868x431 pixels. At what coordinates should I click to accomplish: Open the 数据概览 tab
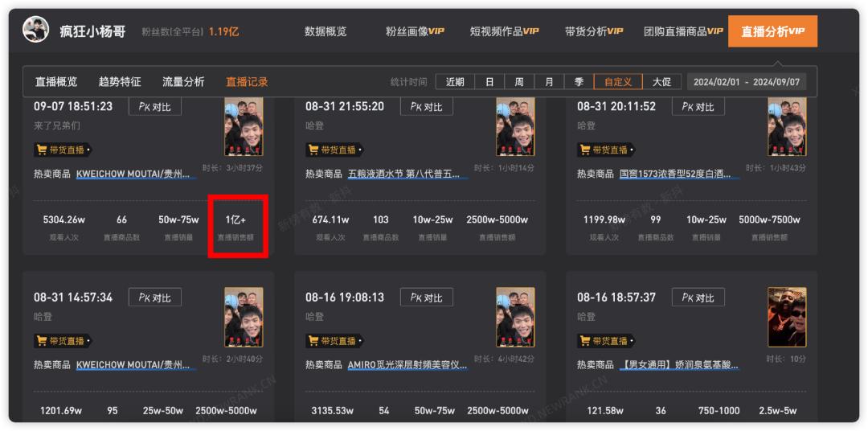click(x=325, y=31)
